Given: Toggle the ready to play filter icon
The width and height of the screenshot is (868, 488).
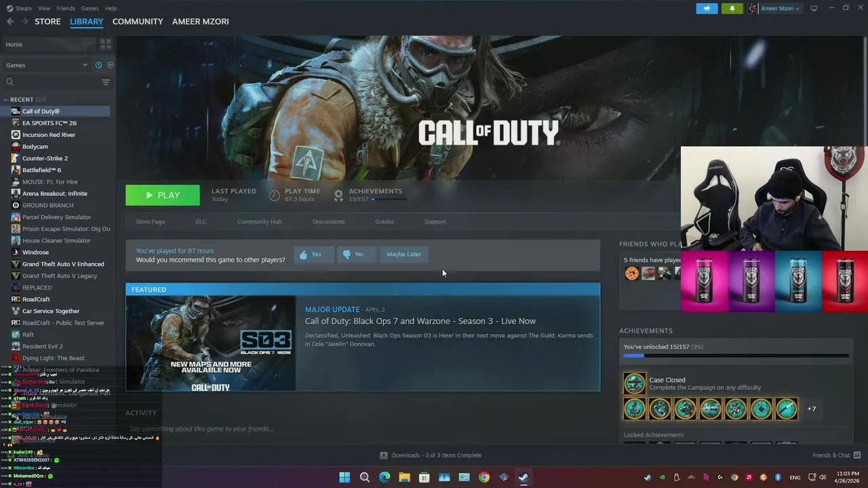Looking at the screenshot, I should pos(110,65).
